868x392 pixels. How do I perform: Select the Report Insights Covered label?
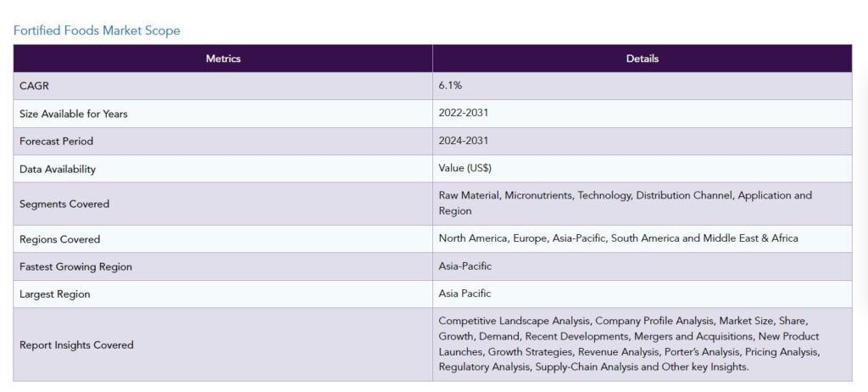pyautogui.click(x=76, y=344)
